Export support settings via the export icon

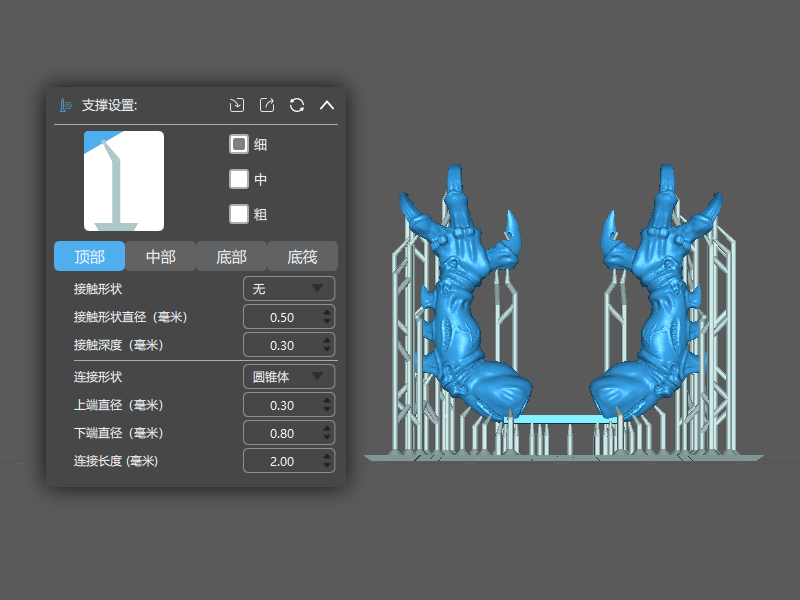(267, 105)
